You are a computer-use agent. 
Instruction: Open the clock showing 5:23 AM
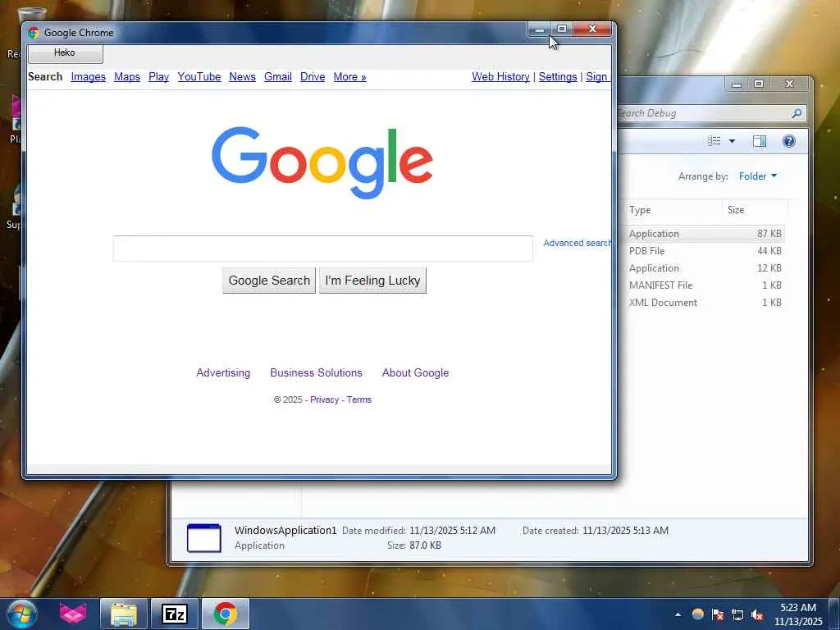coord(798,614)
